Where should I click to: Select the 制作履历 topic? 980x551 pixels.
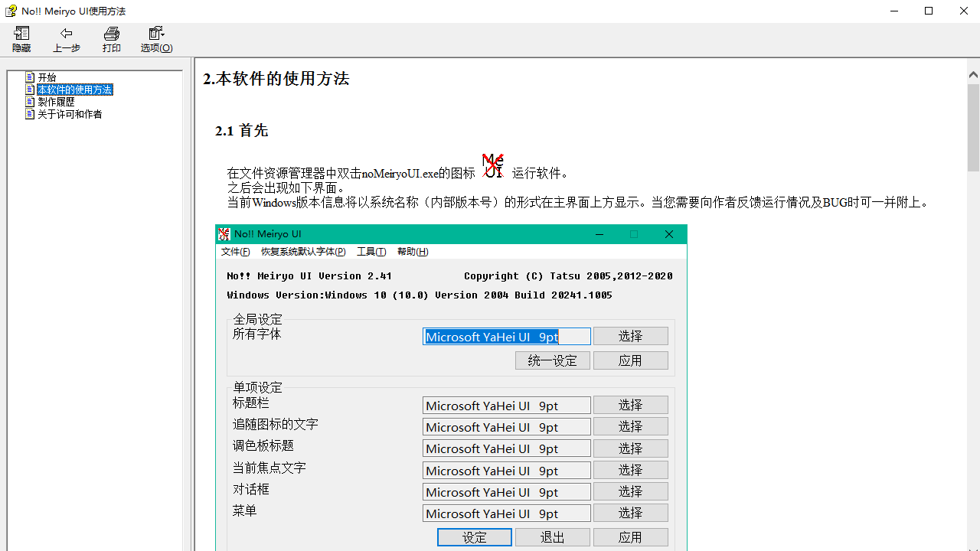point(54,101)
